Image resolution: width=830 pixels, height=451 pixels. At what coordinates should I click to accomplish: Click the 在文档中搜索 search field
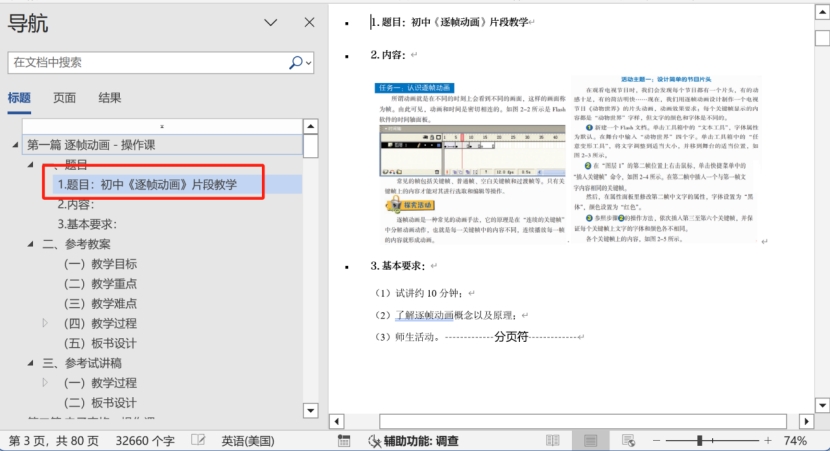pyautogui.click(x=145, y=62)
